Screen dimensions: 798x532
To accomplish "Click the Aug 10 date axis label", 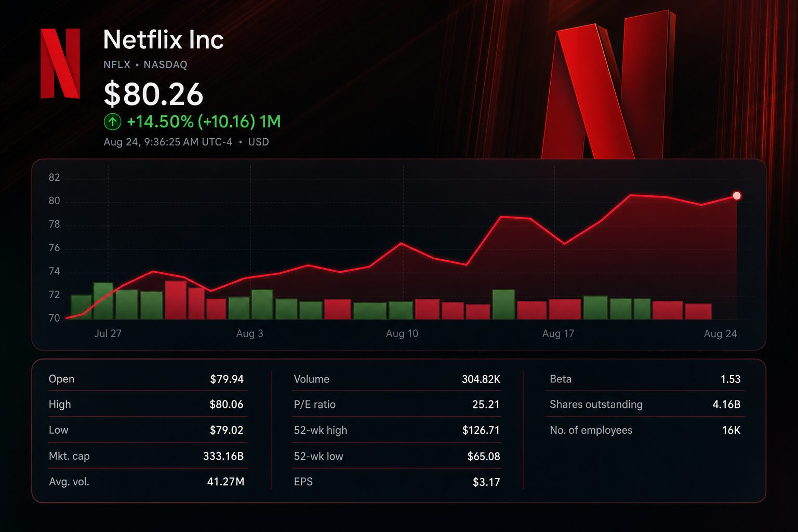I will [x=402, y=334].
